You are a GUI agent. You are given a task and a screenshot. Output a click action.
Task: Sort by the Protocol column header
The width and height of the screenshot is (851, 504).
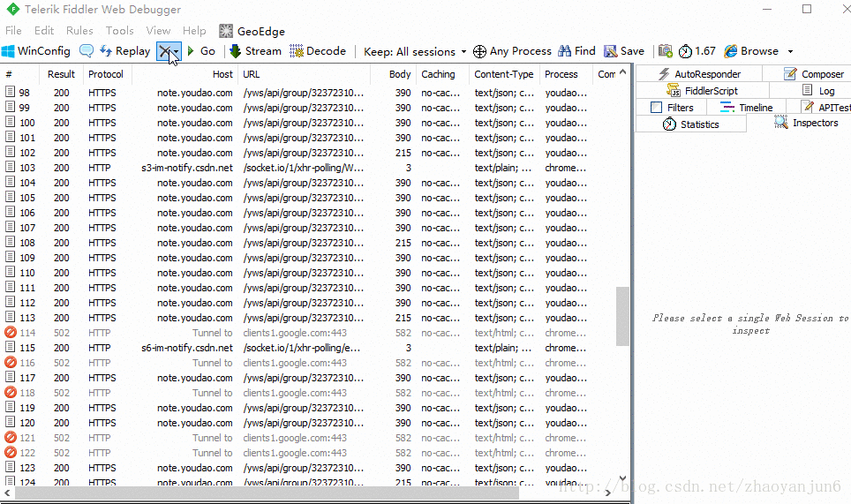pos(108,74)
